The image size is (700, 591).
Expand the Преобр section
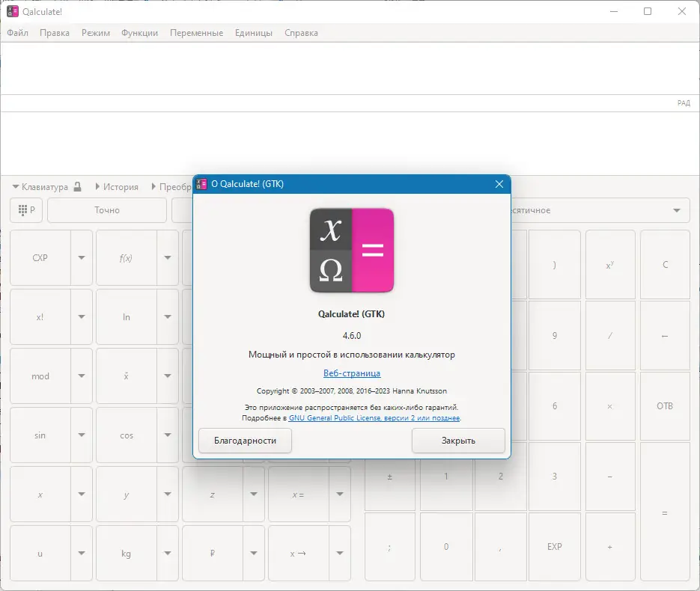point(172,187)
